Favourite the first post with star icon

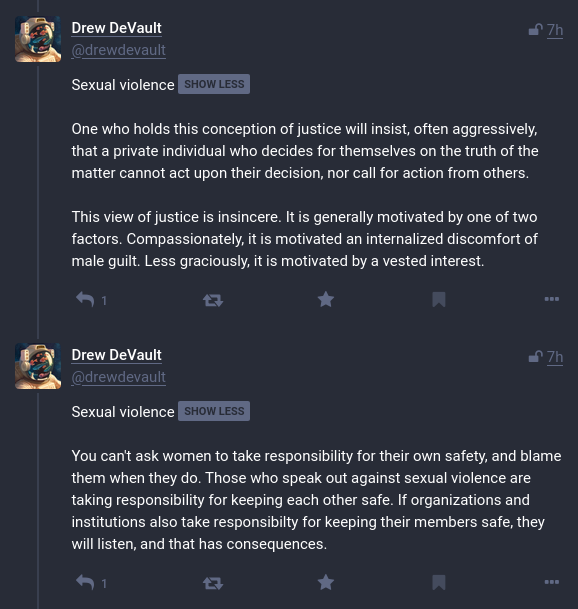(x=326, y=299)
